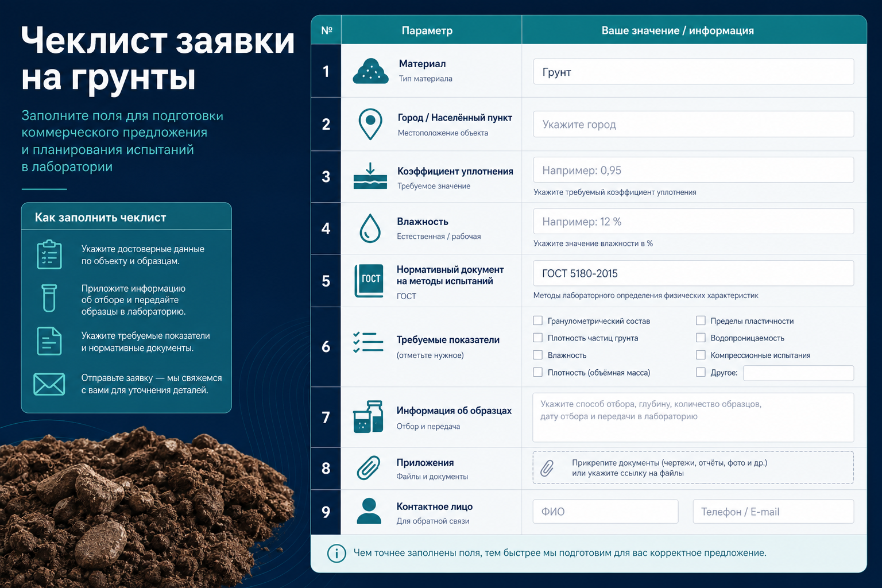Image resolution: width=882 pixels, height=588 pixels.
Task: Click the ГОСТ book icon
Action: 369,281
